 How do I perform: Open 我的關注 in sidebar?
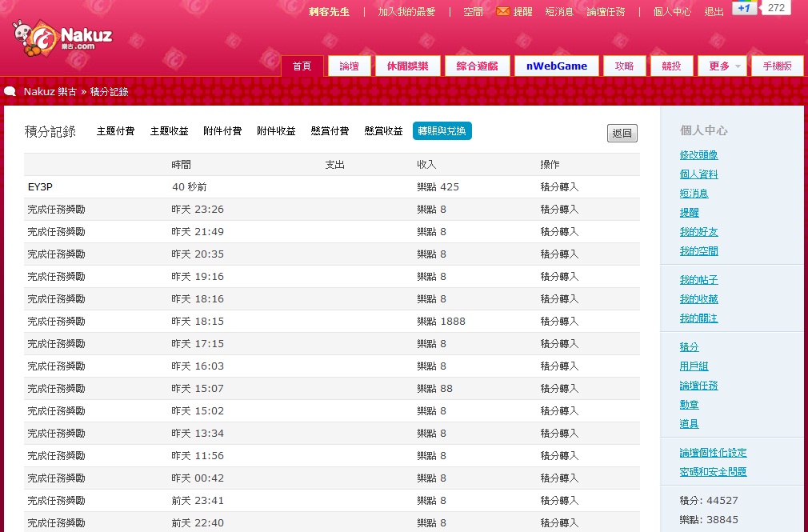[698, 318]
